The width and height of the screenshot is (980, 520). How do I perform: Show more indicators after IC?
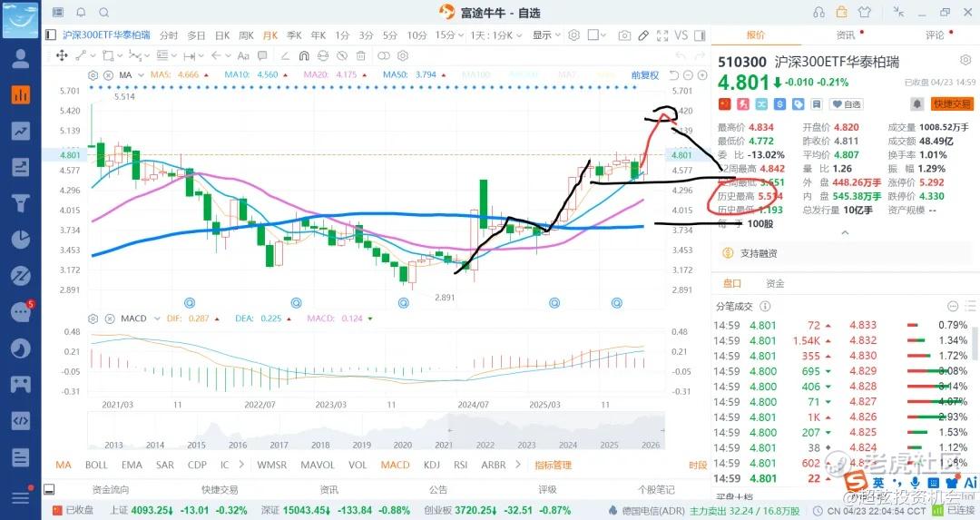[x=242, y=465]
